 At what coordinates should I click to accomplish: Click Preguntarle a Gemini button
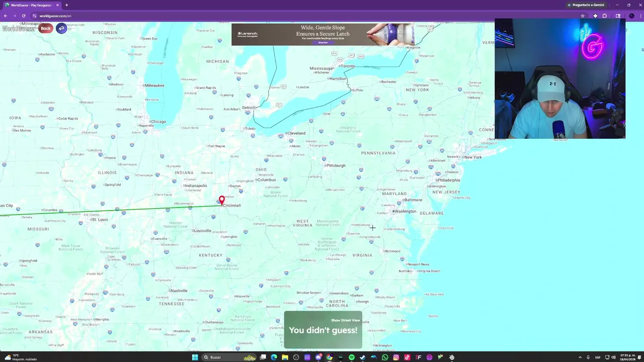click(x=586, y=5)
